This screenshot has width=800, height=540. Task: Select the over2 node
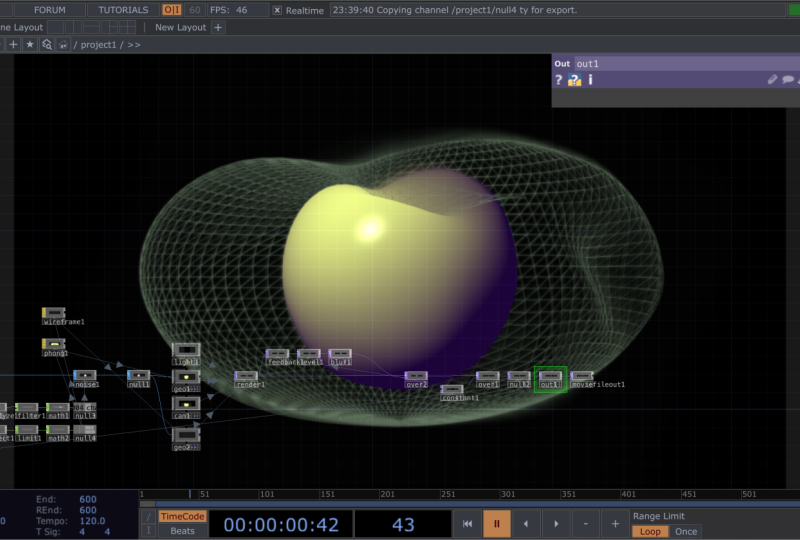pyautogui.click(x=416, y=376)
